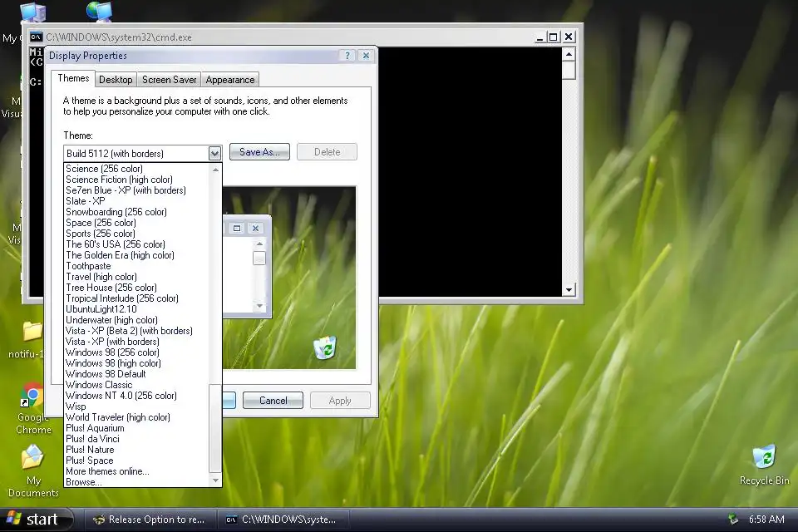Viewport: 798px width, 532px height.
Task: Select Snowboarding (256 color) theme
Action: pyautogui.click(x=136, y=212)
